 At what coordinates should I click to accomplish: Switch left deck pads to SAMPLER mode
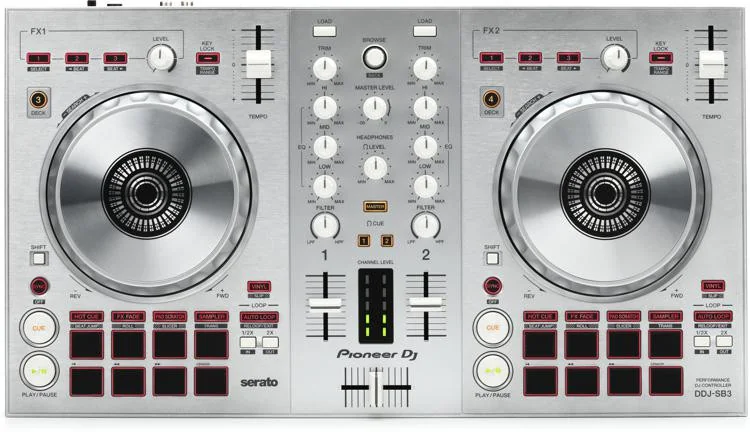tap(212, 317)
